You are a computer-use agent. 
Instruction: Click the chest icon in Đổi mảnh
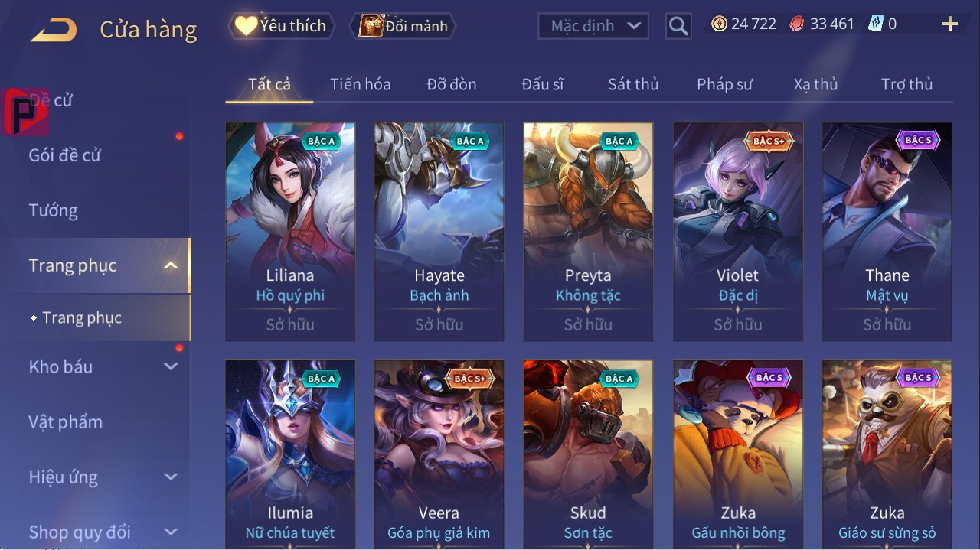click(x=371, y=26)
